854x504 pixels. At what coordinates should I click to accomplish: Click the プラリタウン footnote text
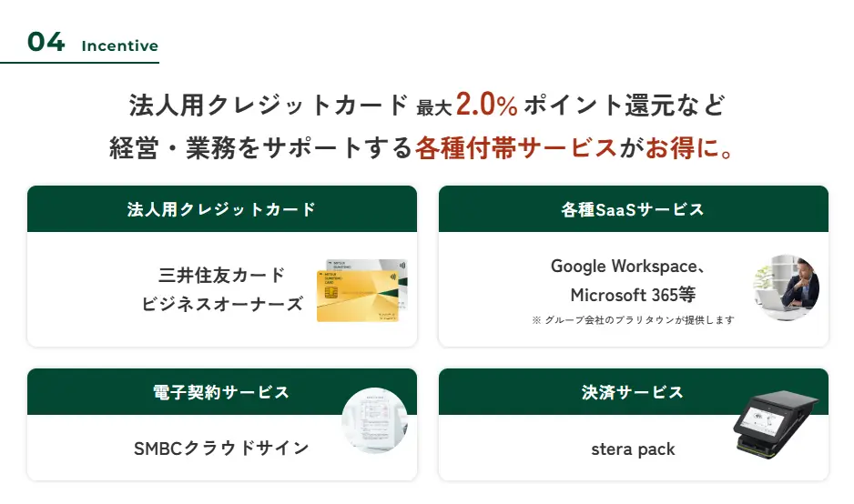pos(633,320)
